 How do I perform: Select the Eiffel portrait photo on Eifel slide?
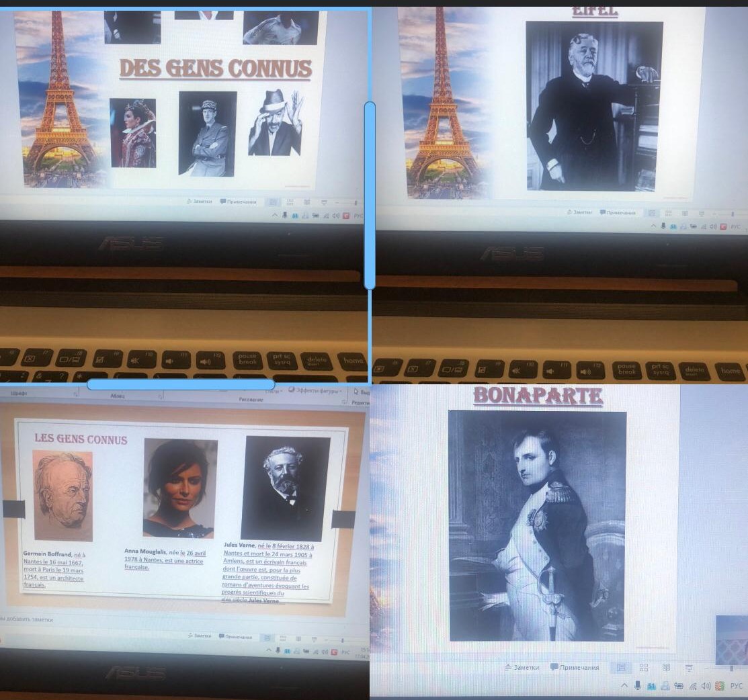[593, 106]
